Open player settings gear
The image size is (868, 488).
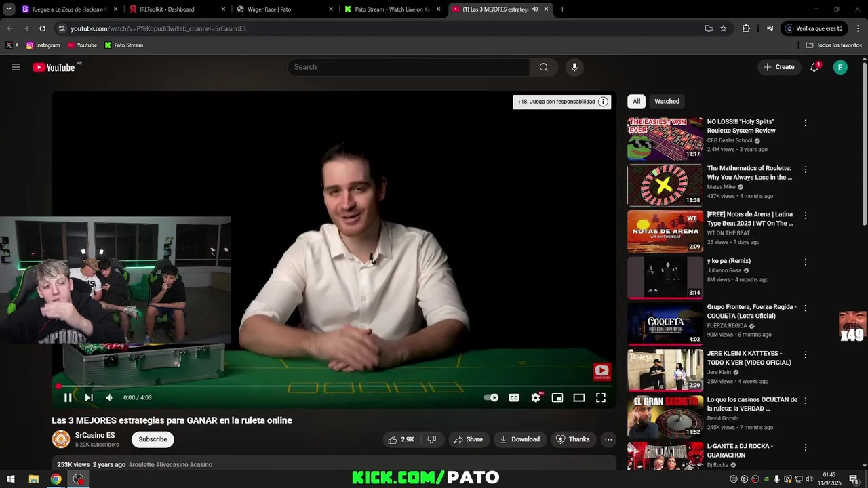tap(536, 398)
